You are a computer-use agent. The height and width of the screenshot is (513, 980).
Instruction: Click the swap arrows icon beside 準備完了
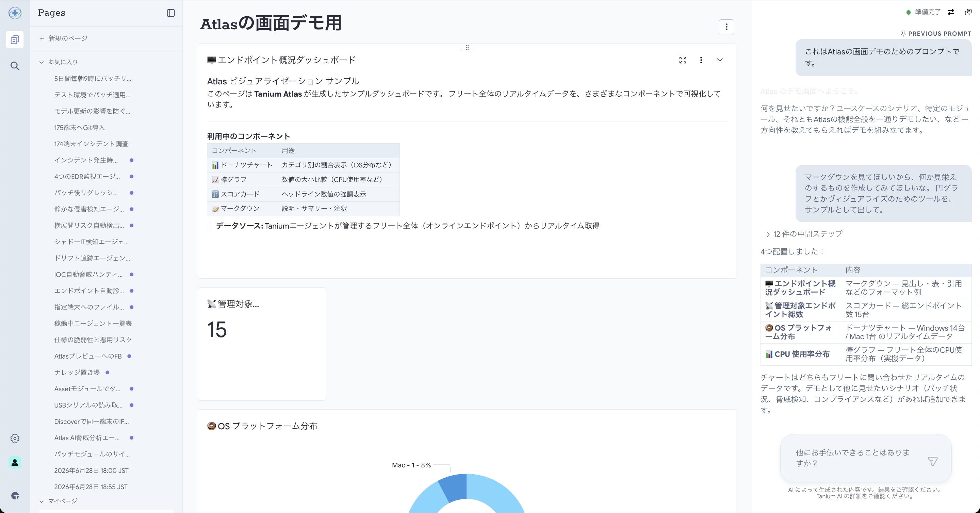pos(951,12)
